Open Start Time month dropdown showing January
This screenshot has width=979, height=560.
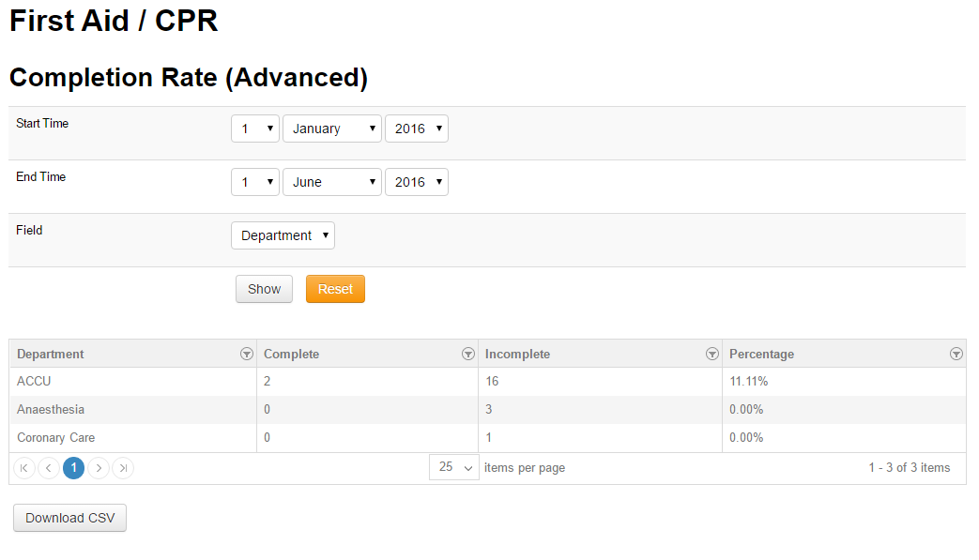[x=332, y=129]
